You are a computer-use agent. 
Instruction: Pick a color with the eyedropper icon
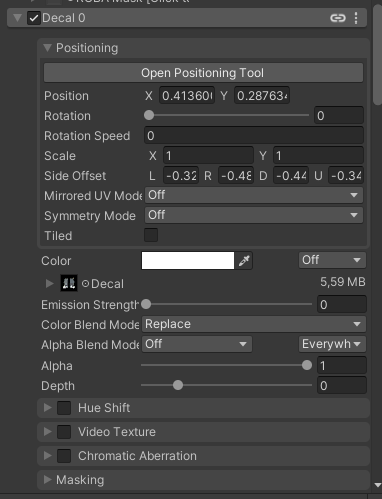(244, 261)
